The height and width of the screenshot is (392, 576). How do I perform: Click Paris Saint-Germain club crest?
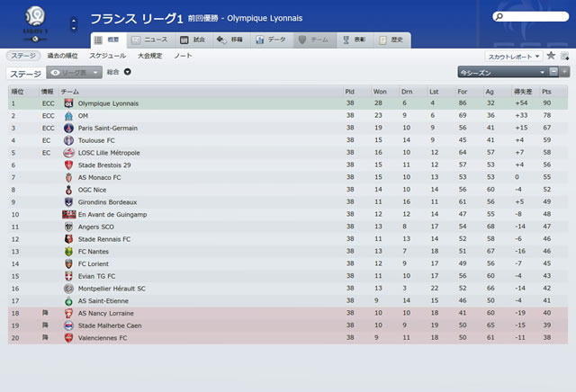(68, 128)
